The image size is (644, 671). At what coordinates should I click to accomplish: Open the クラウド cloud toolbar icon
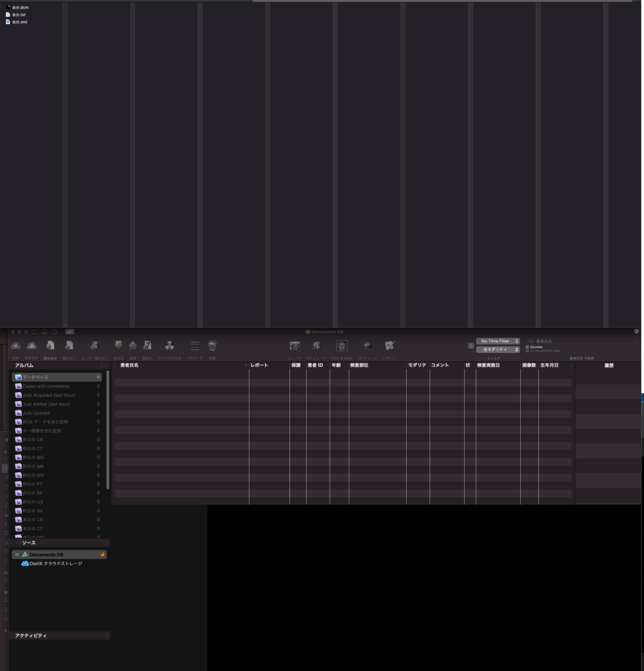tap(32, 346)
